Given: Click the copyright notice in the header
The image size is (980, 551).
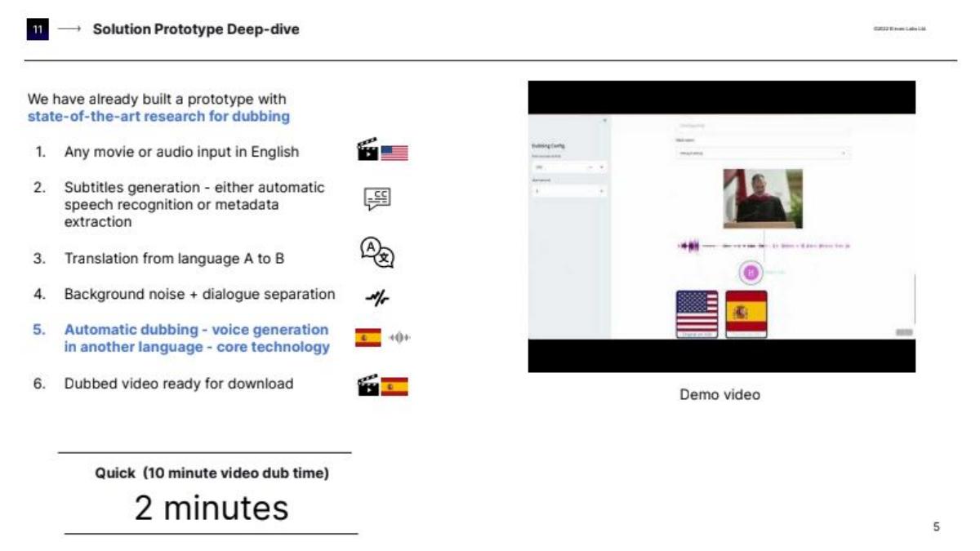Looking at the screenshot, I should pyautogui.click(x=900, y=29).
